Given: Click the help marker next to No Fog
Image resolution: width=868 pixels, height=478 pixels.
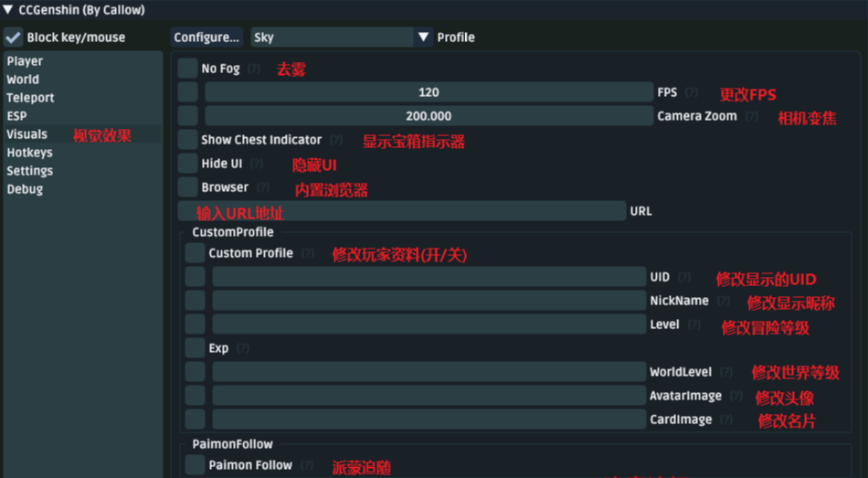Looking at the screenshot, I should point(254,69).
